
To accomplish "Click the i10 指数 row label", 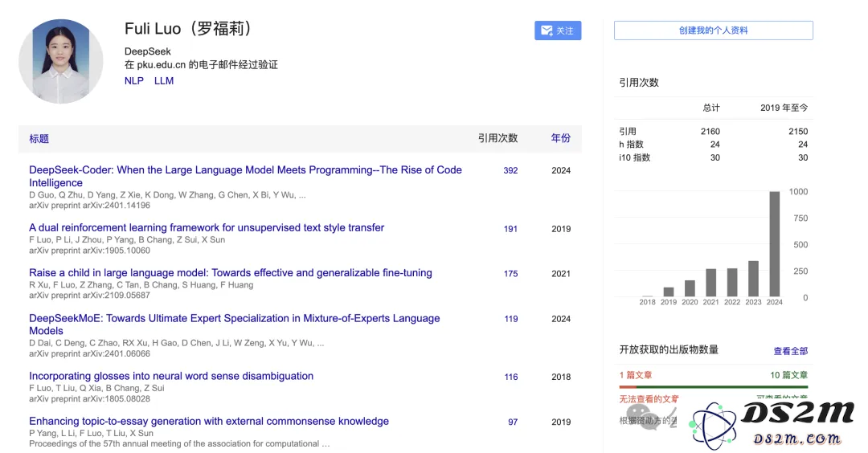I will [634, 157].
